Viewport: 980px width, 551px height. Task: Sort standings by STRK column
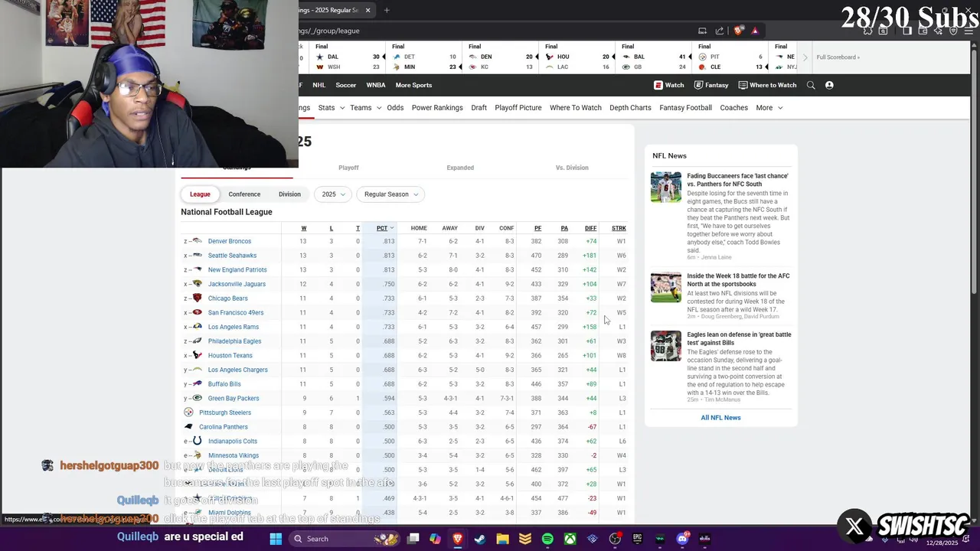point(619,228)
